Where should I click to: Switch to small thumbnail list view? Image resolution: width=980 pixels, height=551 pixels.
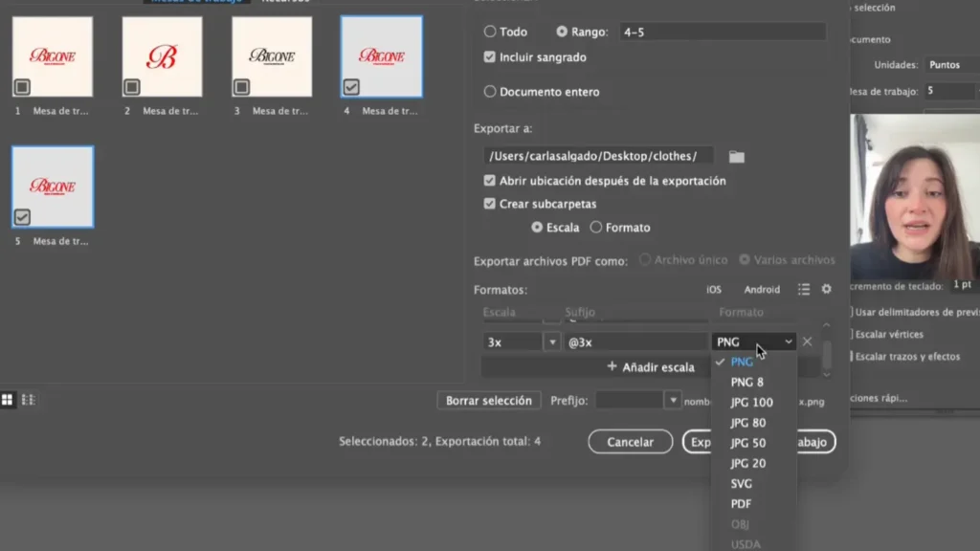click(29, 400)
